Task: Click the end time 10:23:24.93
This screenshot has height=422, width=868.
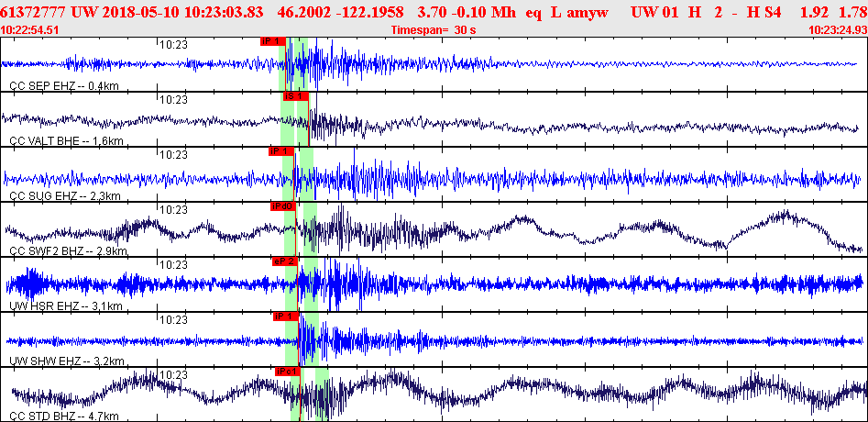Action: pos(836,29)
